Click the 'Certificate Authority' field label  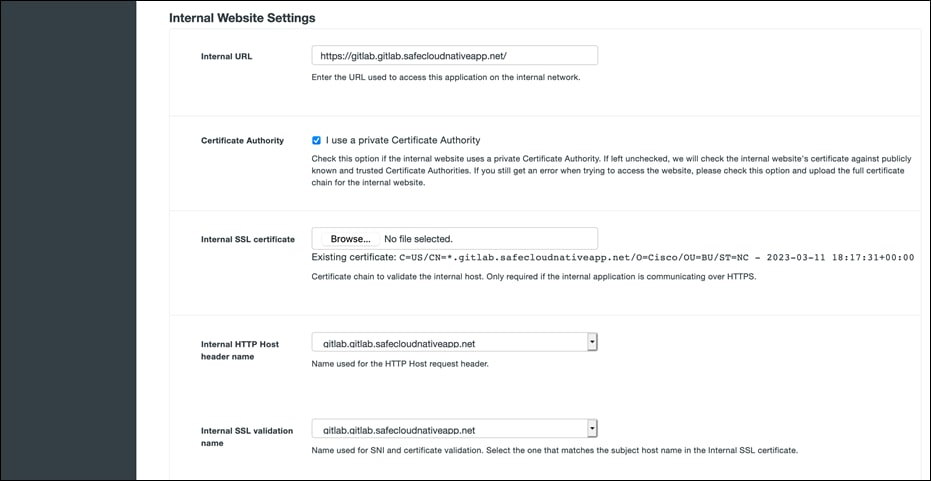coord(242,141)
